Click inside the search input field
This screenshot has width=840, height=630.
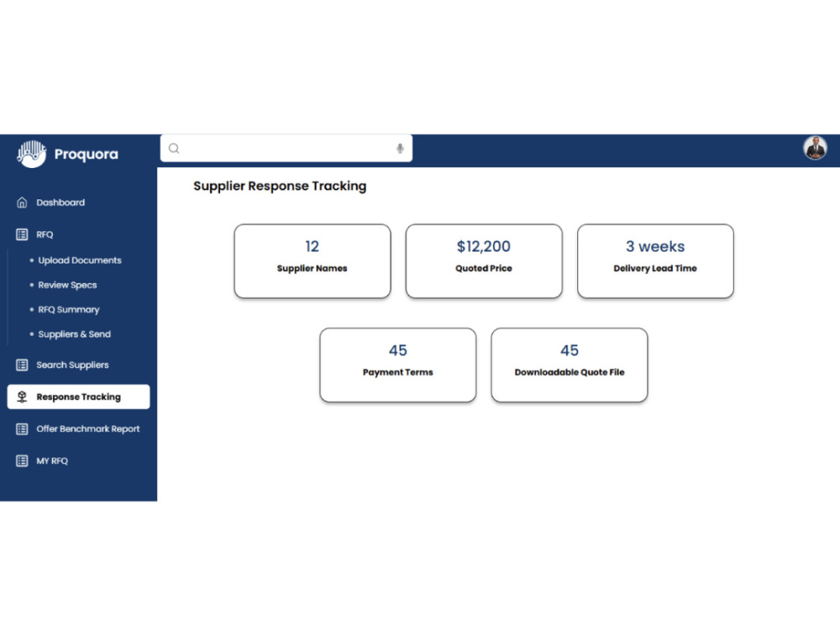[286, 149]
